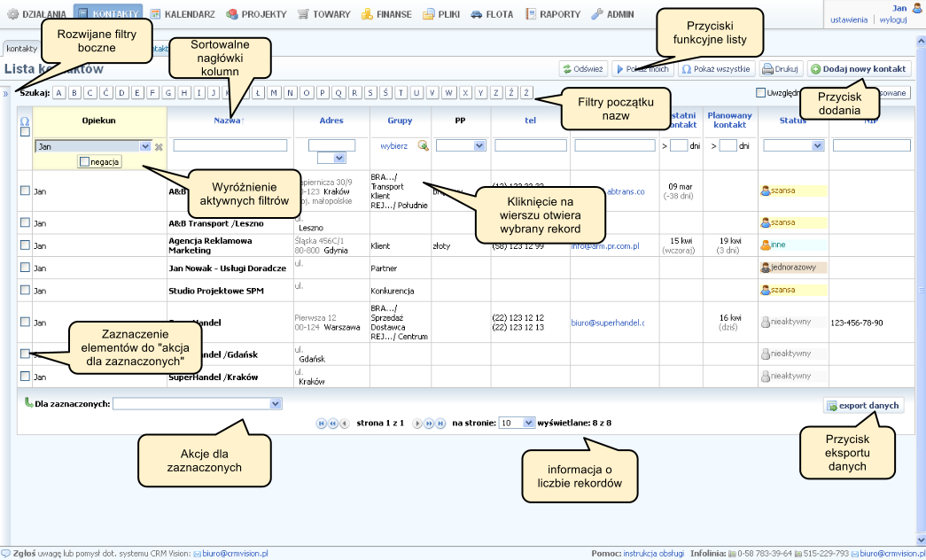The height and width of the screenshot is (560, 926).
Task: Toggle the negacja checkbox
Action: pos(83,161)
